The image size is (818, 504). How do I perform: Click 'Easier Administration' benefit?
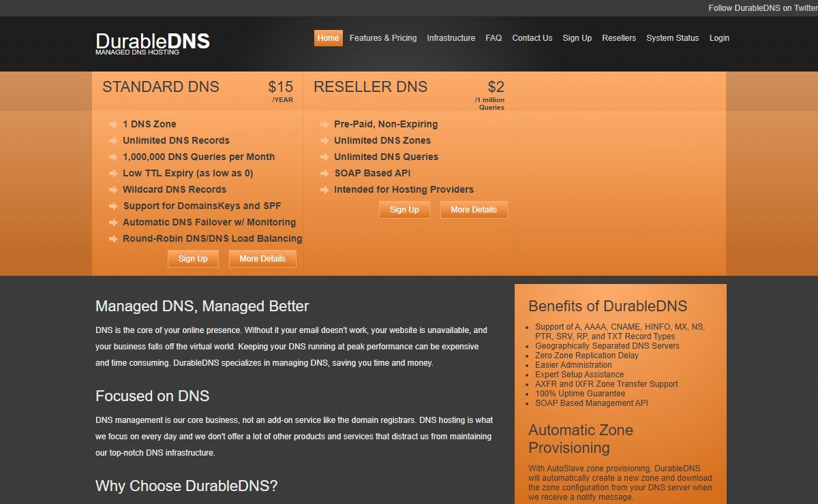click(573, 365)
